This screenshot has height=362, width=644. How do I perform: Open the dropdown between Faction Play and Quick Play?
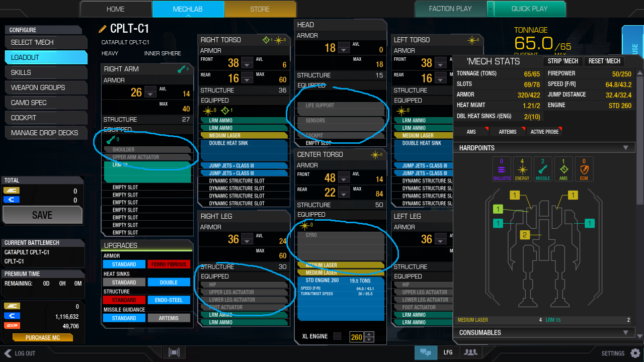point(490,9)
